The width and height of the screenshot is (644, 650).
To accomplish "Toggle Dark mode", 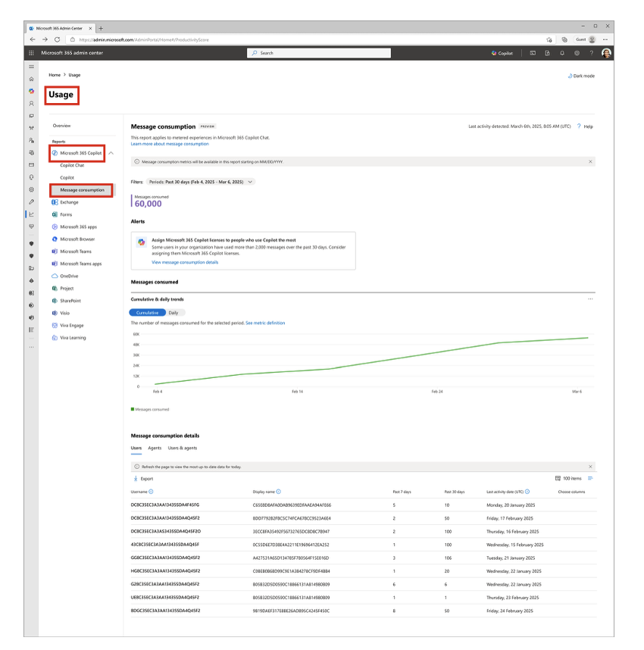I will (581, 76).
